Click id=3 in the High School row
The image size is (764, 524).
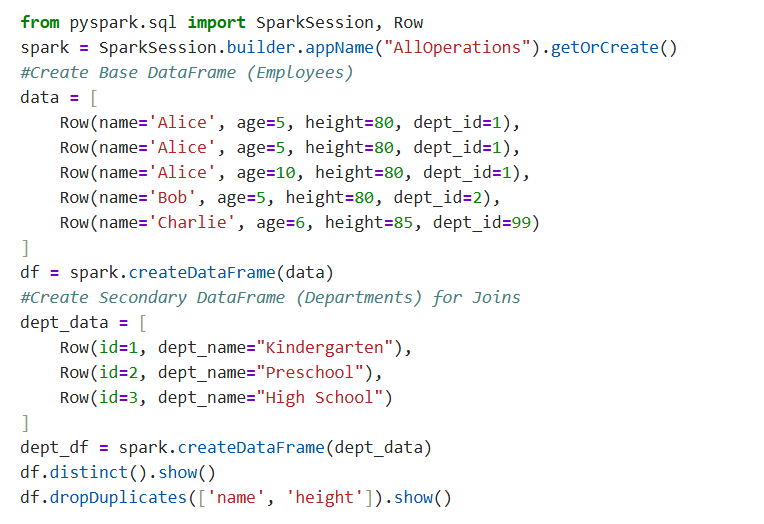[x=119, y=397]
